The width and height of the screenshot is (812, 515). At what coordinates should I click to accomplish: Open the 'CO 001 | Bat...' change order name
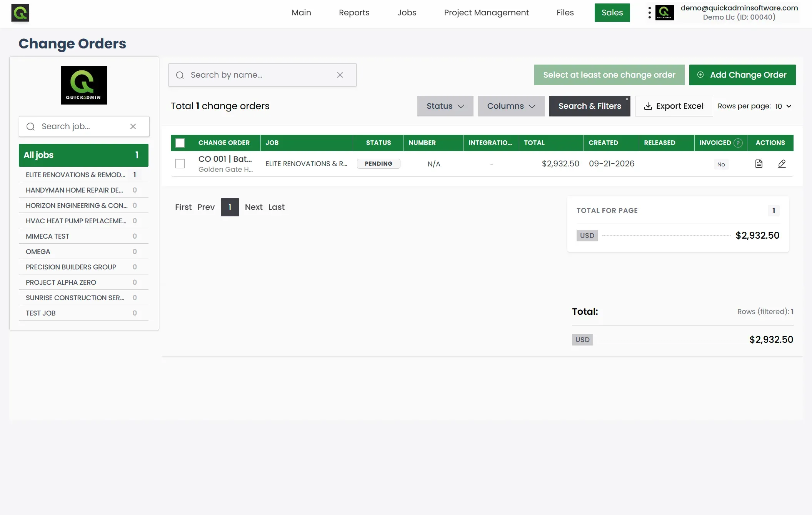(x=225, y=159)
